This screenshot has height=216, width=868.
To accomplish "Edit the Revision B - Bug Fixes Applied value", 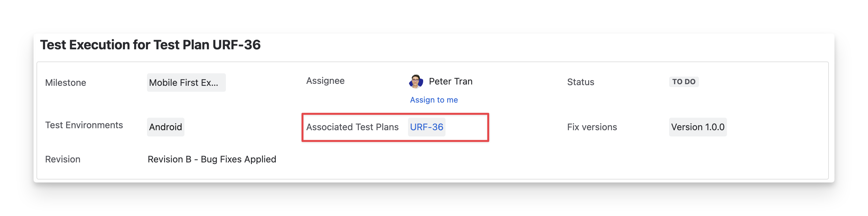I will (212, 159).
